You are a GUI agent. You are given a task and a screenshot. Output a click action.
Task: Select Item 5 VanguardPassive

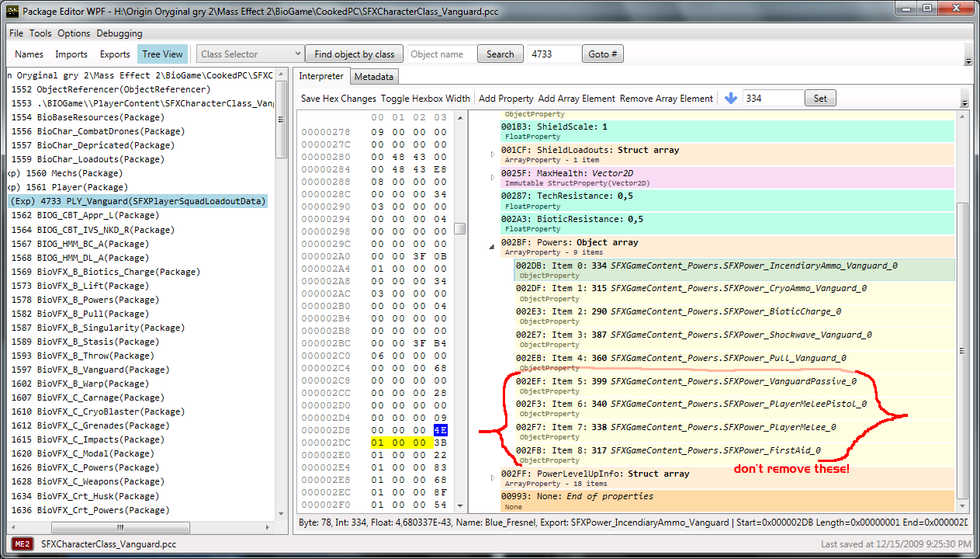click(x=734, y=386)
